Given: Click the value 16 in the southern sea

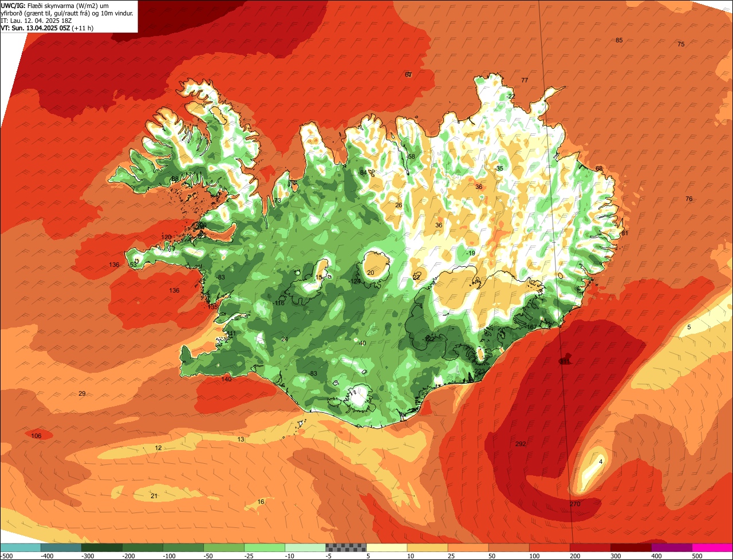Looking at the screenshot, I should 261,502.
